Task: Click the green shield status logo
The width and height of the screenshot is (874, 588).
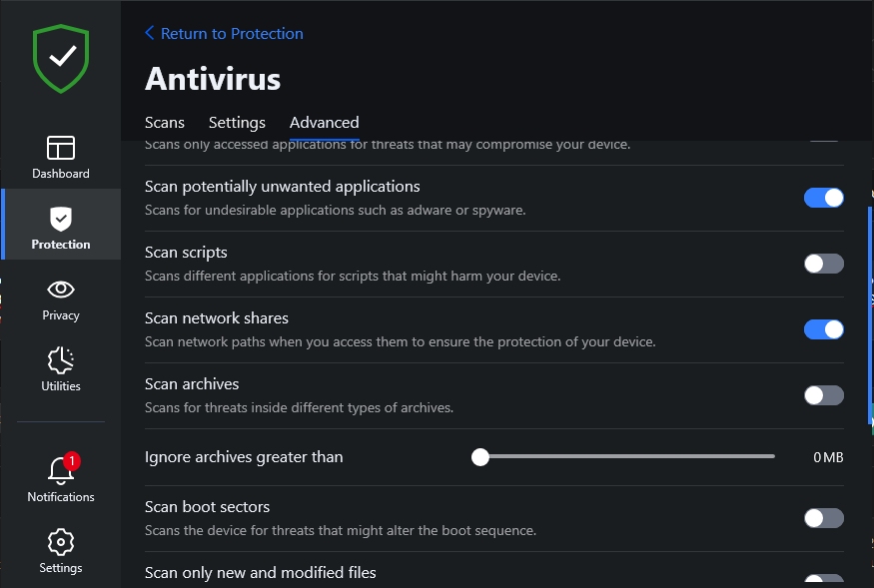Action: (x=61, y=58)
